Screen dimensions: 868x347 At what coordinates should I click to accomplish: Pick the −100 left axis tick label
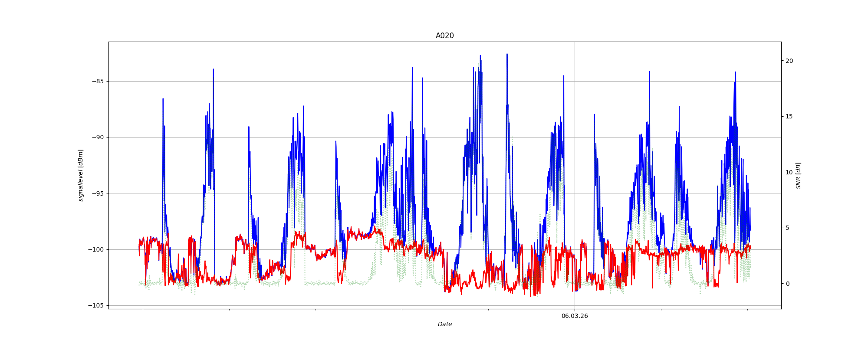point(96,249)
